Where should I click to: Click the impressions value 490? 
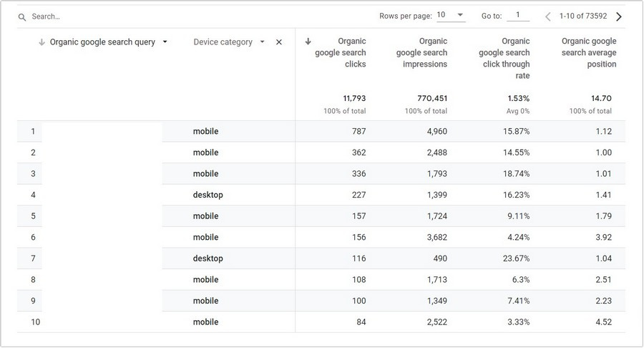(440, 258)
